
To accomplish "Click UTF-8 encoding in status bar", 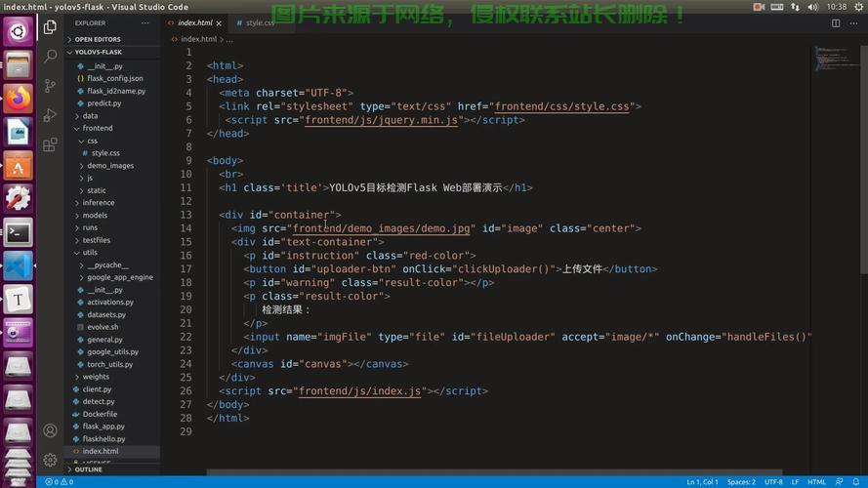I will [773, 482].
